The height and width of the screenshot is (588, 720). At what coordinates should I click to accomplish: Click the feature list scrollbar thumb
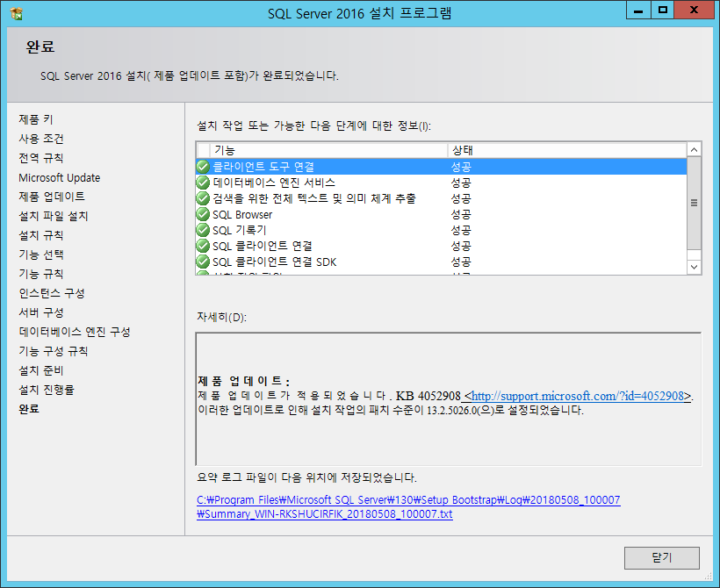tap(694, 203)
